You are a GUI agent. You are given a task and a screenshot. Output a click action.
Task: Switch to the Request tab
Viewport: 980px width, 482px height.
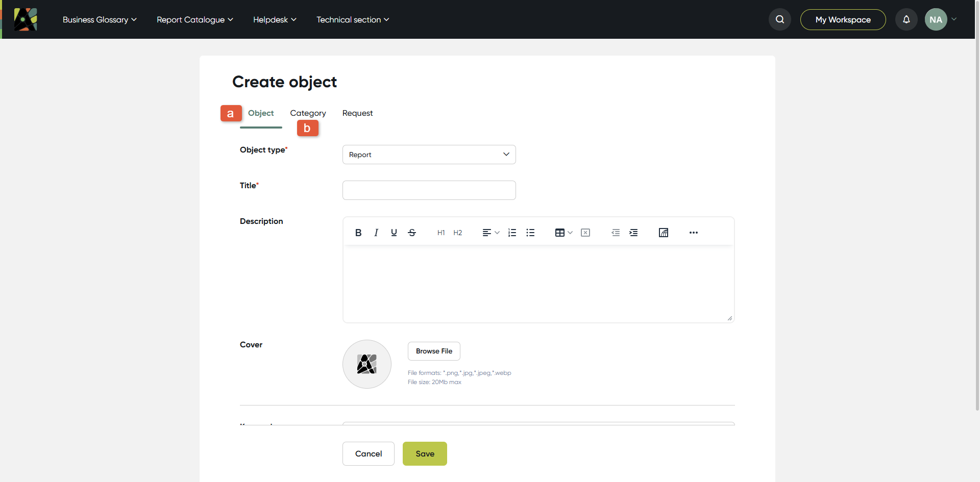pos(357,113)
